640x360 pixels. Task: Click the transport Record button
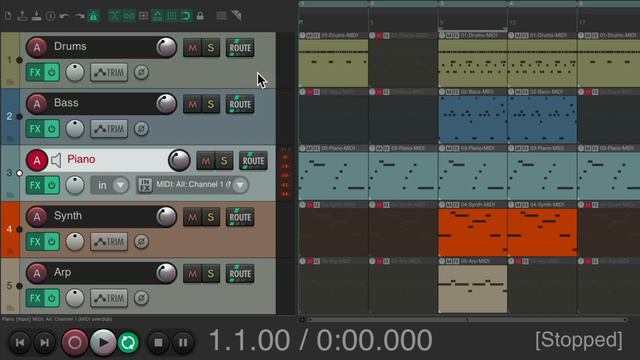tap(75, 342)
